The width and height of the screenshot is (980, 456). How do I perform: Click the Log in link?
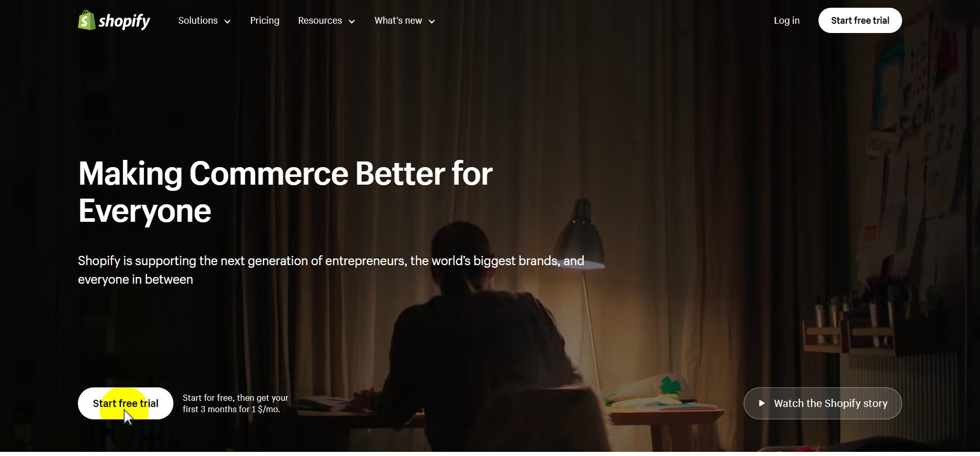[x=786, y=21]
